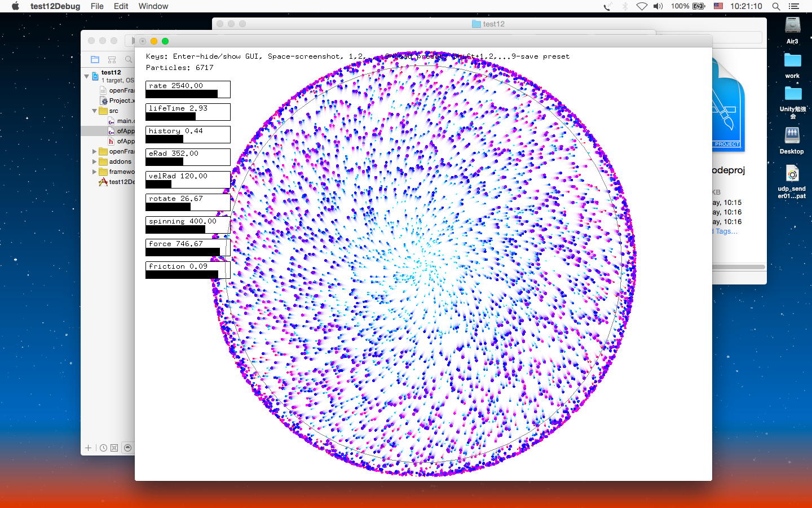The image size is (812, 508).
Task: Open the Apple menu
Action: tap(15, 6)
